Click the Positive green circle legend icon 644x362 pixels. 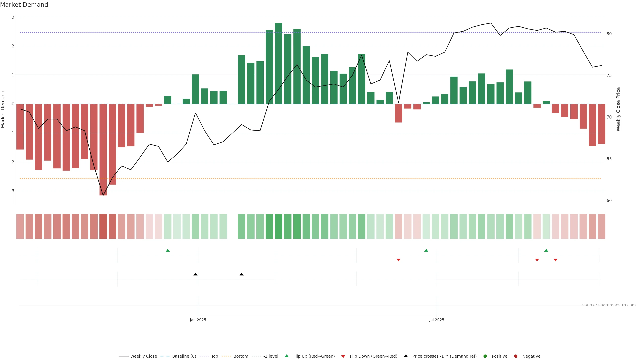pyautogui.click(x=485, y=356)
